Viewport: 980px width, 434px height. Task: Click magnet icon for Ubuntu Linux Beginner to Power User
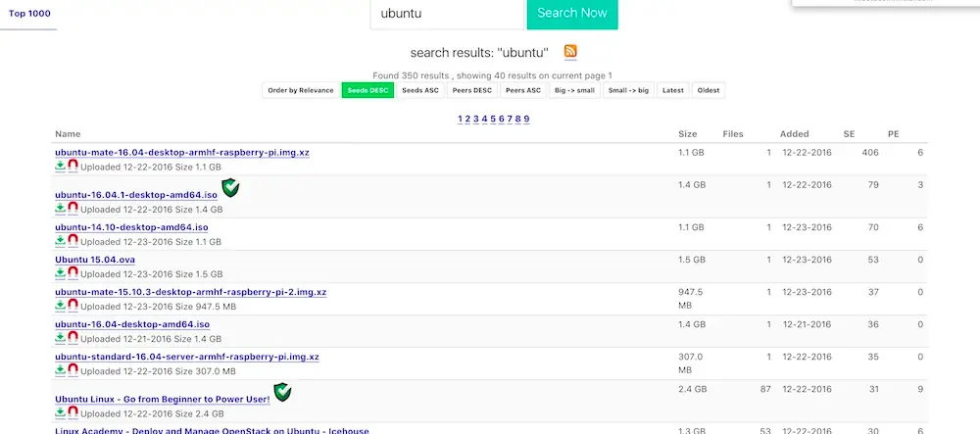73,412
